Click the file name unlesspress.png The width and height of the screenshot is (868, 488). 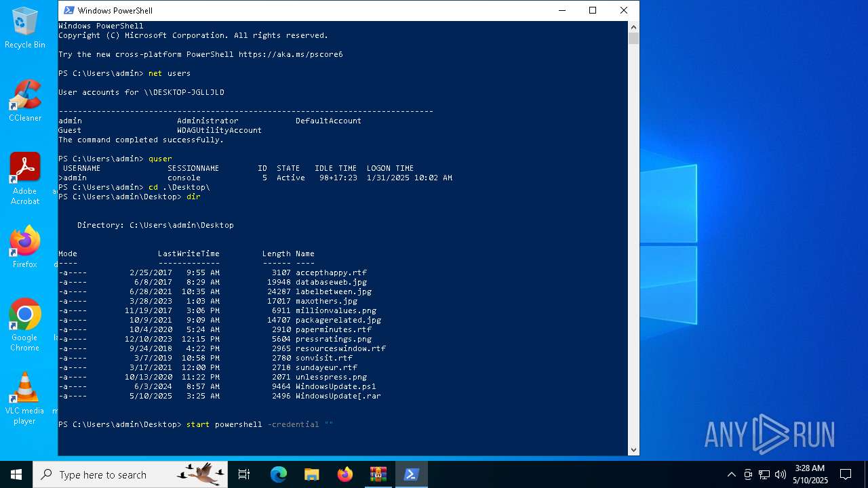coord(331,377)
